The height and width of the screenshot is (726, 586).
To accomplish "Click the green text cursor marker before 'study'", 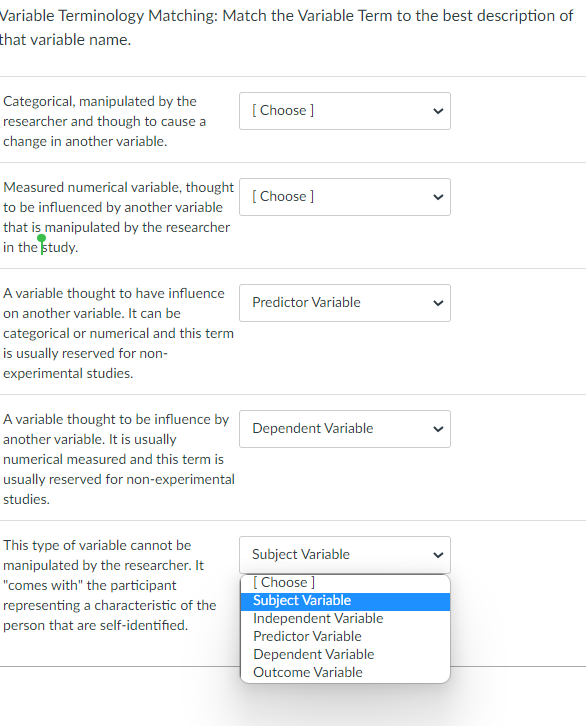I will pyautogui.click(x=42, y=244).
